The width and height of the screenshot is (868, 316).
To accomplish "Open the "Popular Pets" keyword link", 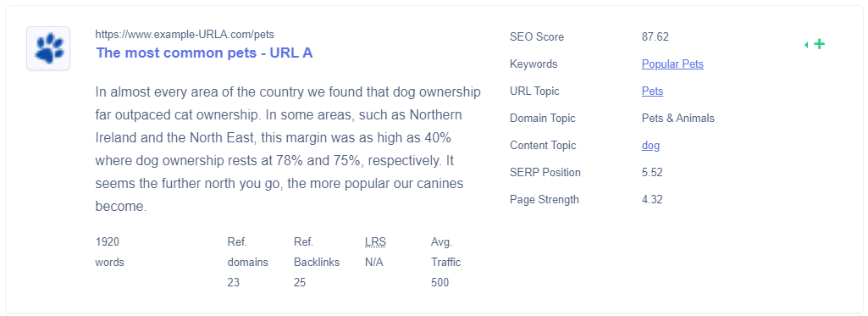I will pyautogui.click(x=672, y=64).
